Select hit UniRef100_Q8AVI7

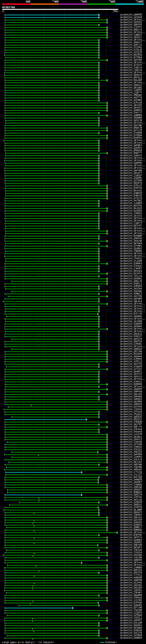tap(131, 42)
